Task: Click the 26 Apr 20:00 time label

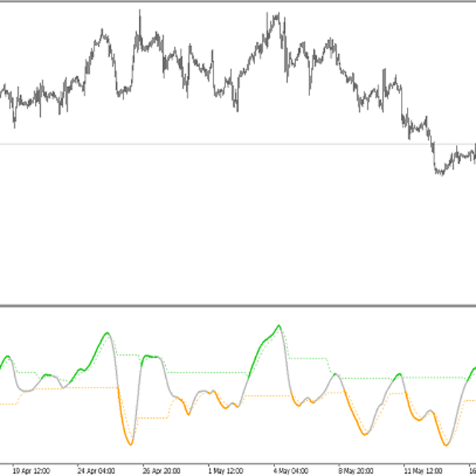Action: (x=160, y=470)
